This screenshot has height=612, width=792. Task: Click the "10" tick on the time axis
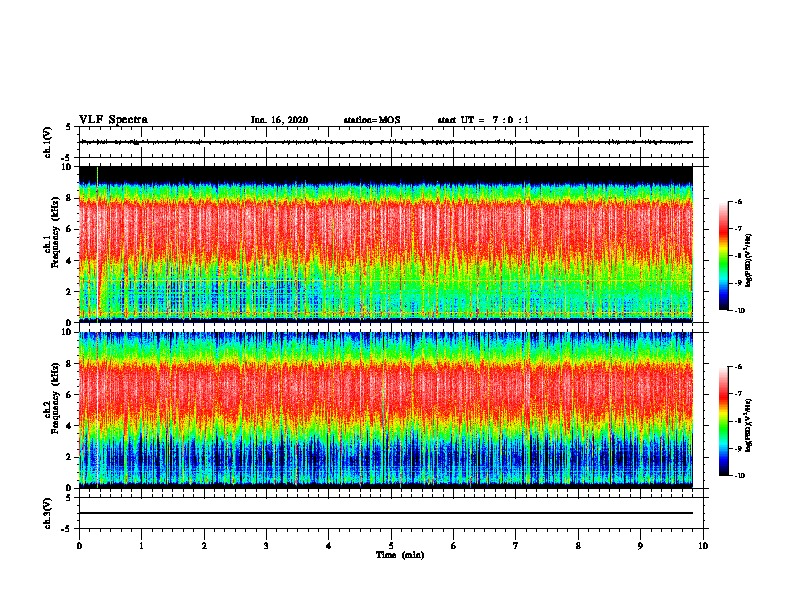pyautogui.click(x=703, y=546)
